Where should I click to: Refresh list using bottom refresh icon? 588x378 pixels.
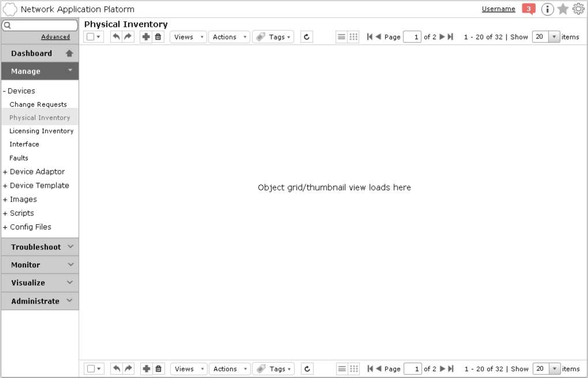pos(307,368)
